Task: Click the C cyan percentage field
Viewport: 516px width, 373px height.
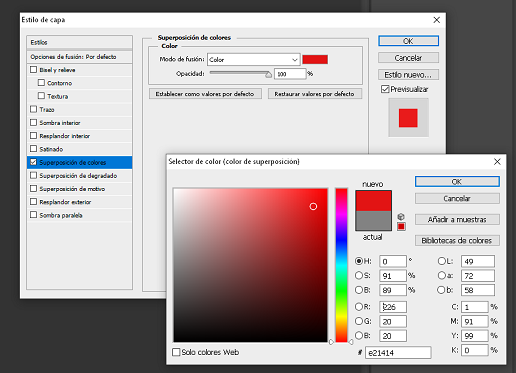Action: coord(475,307)
